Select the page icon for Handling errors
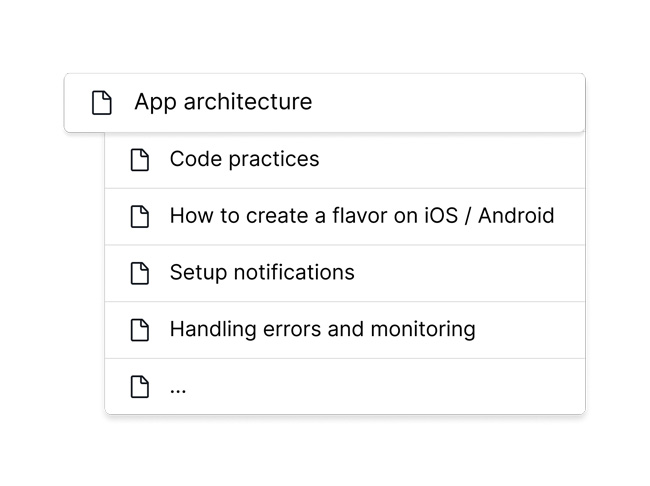The width and height of the screenshot is (650, 486). [140, 330]
